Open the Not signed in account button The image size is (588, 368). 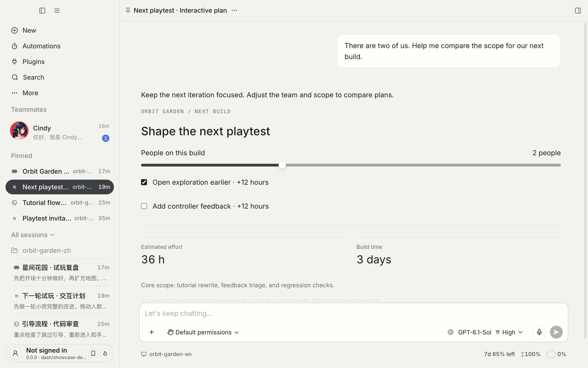pyautogui.click(x=59, y=354)
